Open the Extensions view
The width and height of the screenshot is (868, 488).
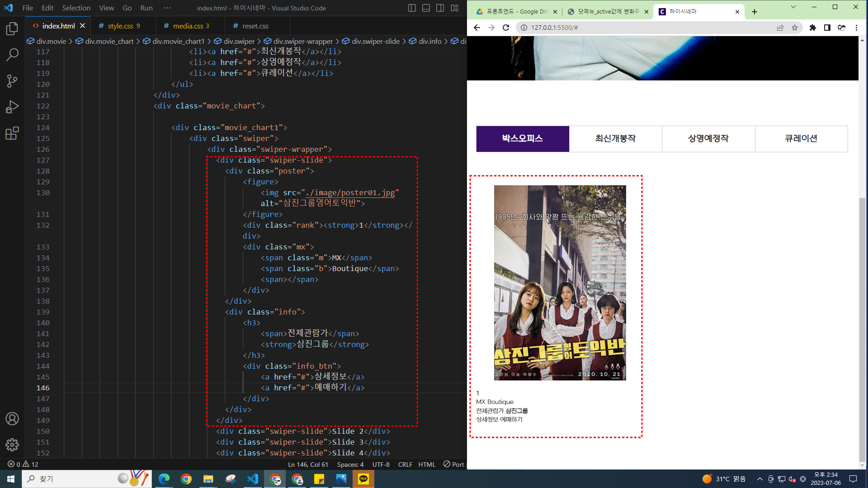(x=12, y=133)
